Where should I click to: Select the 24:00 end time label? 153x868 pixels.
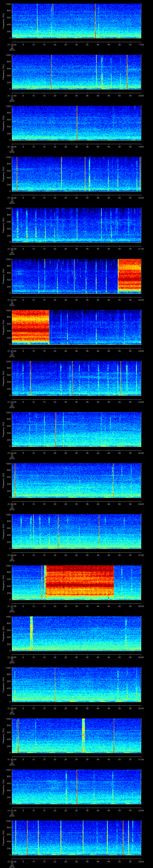[141, 402]
